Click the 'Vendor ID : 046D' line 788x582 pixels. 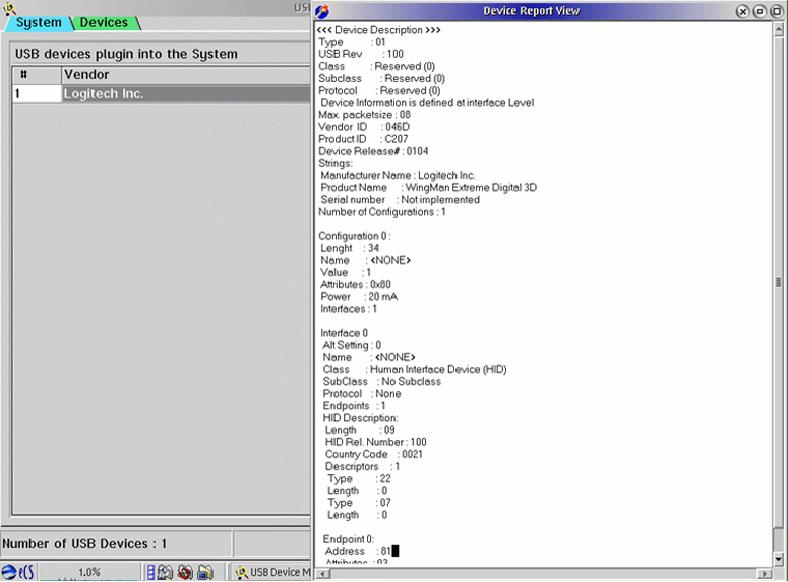coord(364,127)
